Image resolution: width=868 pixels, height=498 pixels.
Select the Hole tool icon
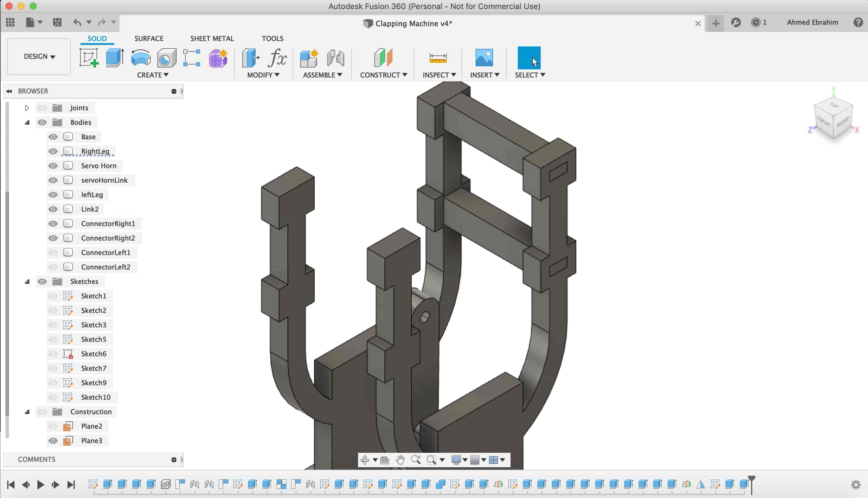tap(166, 58)
